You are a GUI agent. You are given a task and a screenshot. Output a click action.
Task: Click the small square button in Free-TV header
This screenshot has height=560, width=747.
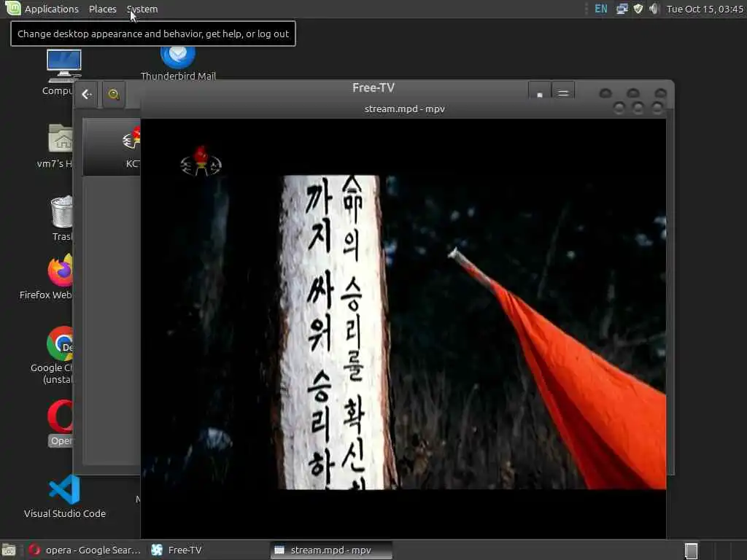(x=540, y=92)
